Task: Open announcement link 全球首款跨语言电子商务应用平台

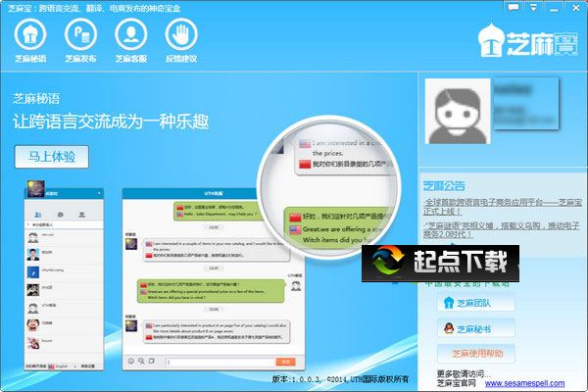Action: 502,207
